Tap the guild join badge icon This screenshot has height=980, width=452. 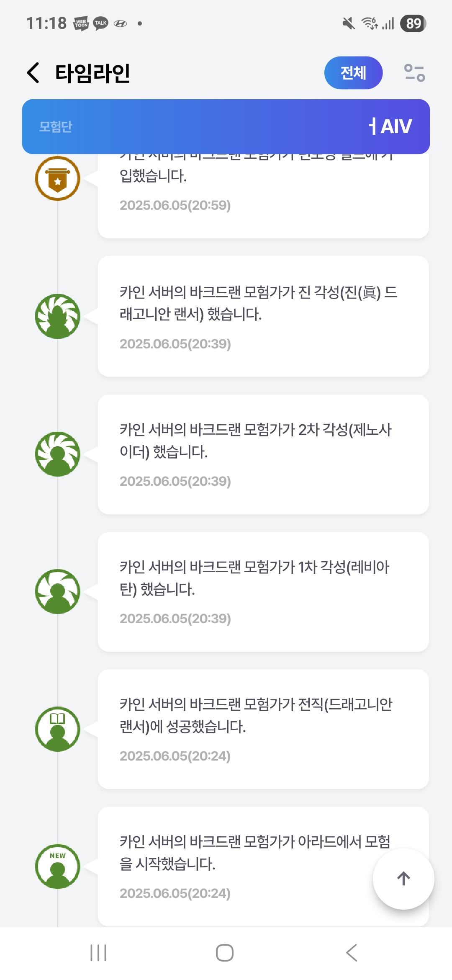point(58,178)
